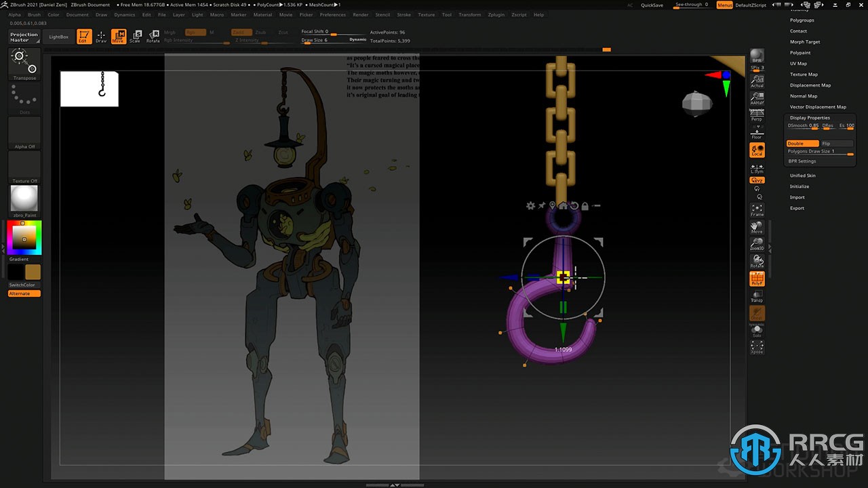Open the Zplugin menu
Viewport: 868px width, 488px height.
(496, 14)
